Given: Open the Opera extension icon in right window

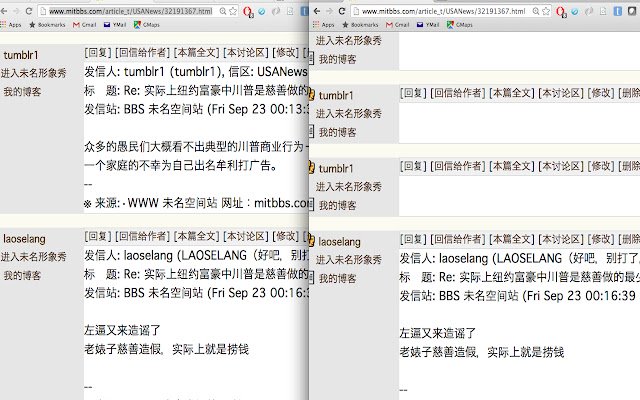Looking at the screenshot, I should (x=561, y=12).
